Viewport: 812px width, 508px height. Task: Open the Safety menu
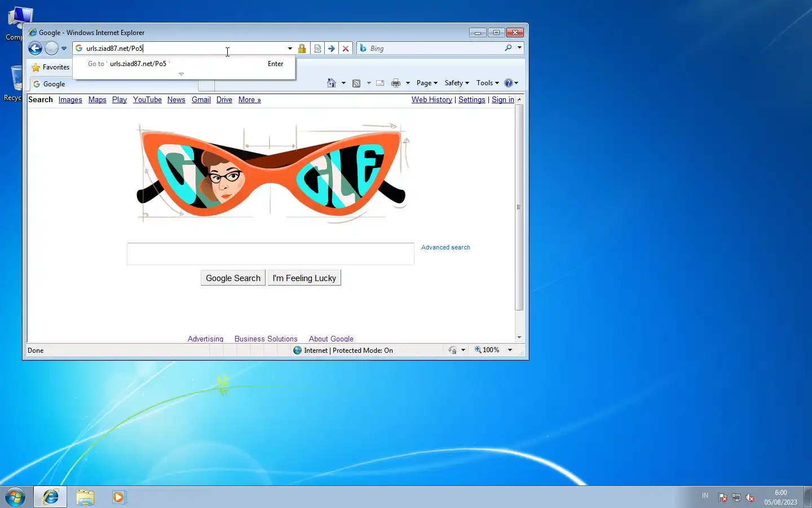[x=457, y=83]
